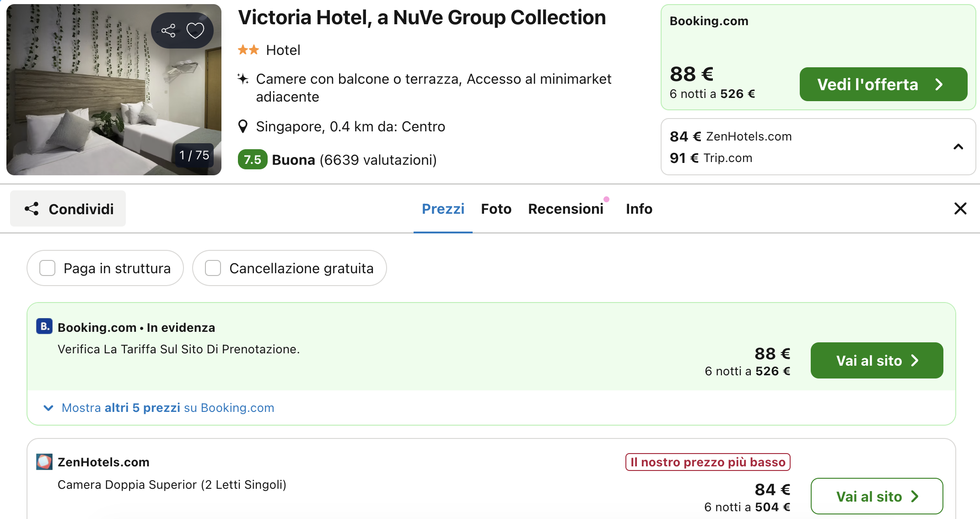This screenshot has width=980, height=519.
Task: Click the close X icon on the panel
Action: click(x=960, y=208)
